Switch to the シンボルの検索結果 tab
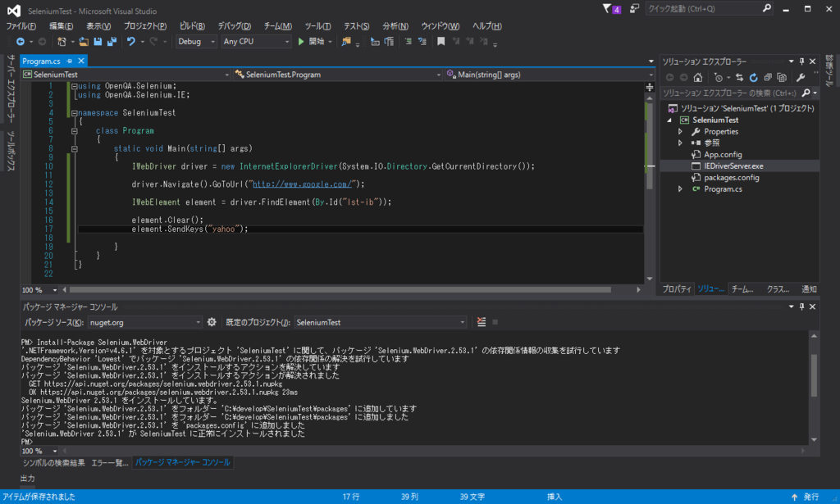 click(x=53, y=463)
